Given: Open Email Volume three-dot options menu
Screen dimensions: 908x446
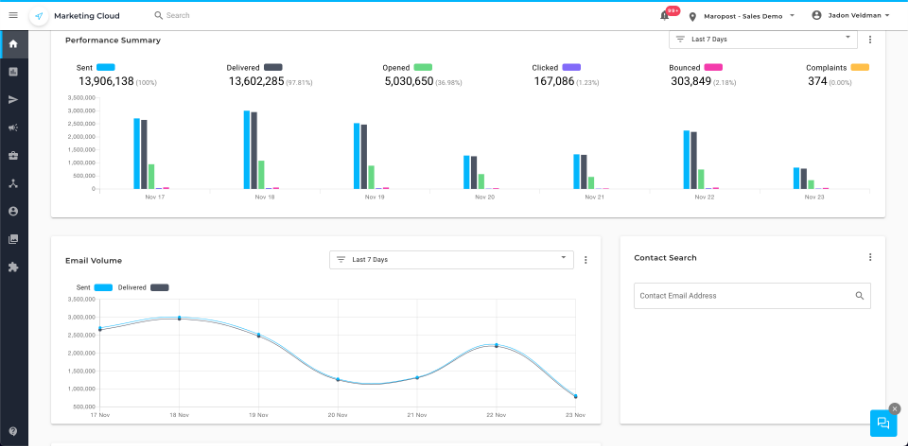Looking at the screenshot, I should (585, 260).
